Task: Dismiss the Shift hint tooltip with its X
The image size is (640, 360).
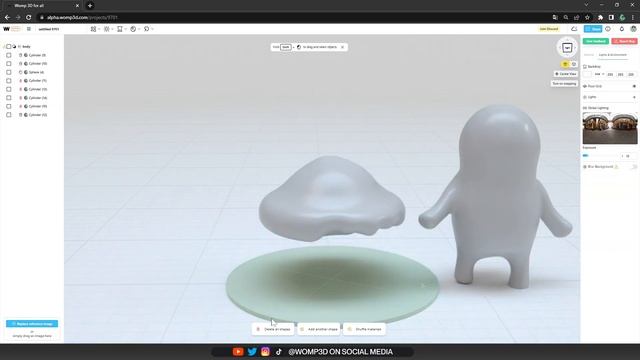Action: [x=342, y=47]
